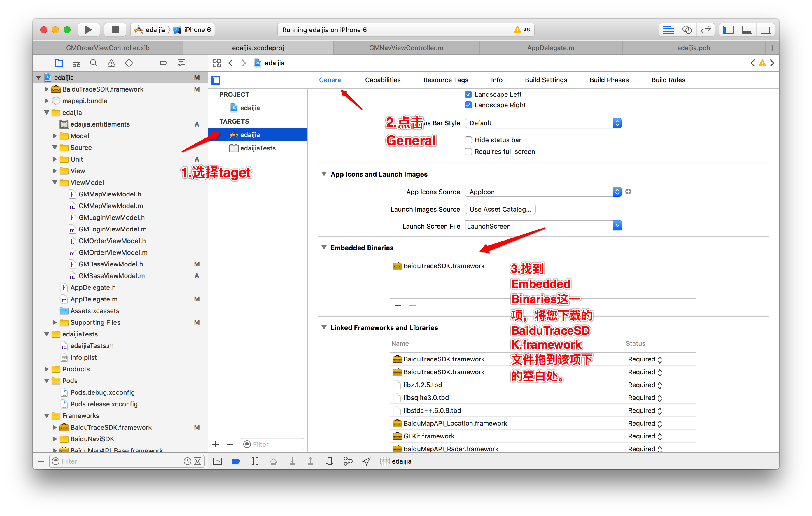
Task: Open the Find navigator magnifying glass
Action: [93, 63]
